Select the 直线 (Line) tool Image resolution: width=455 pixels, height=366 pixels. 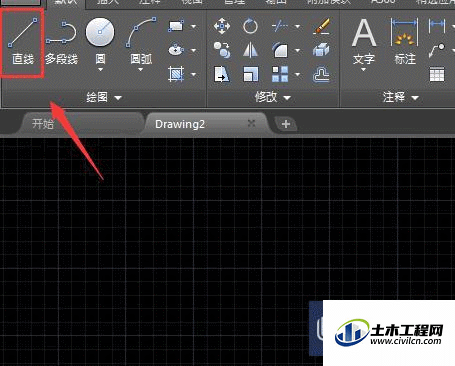click(x=23, y=42)
